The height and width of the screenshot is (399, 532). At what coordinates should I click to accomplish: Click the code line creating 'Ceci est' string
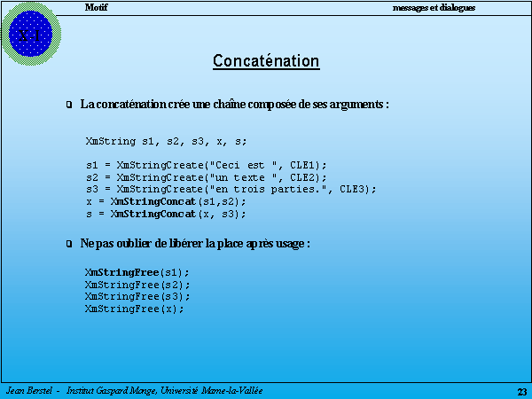207,165
